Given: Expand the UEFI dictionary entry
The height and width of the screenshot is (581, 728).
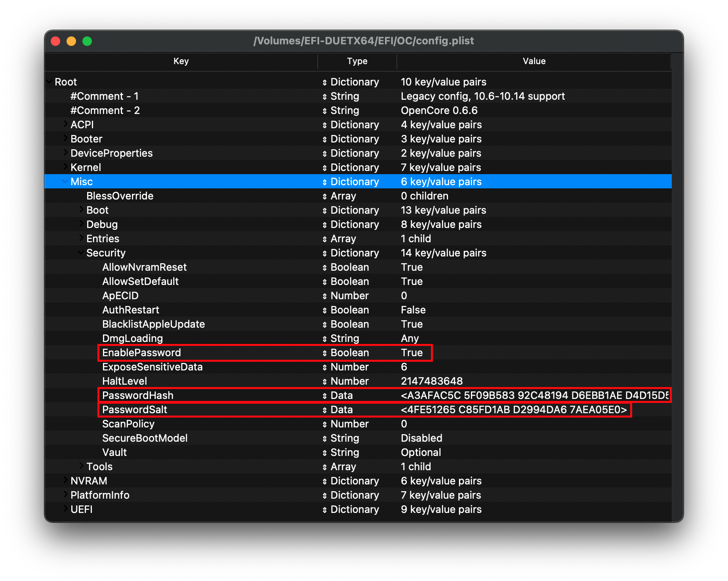Looking at the screenshot, I should tap(65, 509).
